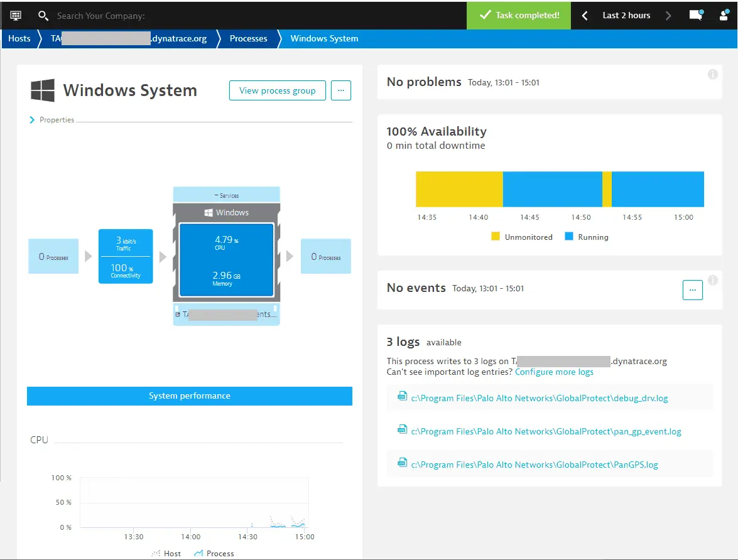Click the log file icon for pan_gp_event.log
This screenshot has height=560, width=738.
(x=402, y=429)
